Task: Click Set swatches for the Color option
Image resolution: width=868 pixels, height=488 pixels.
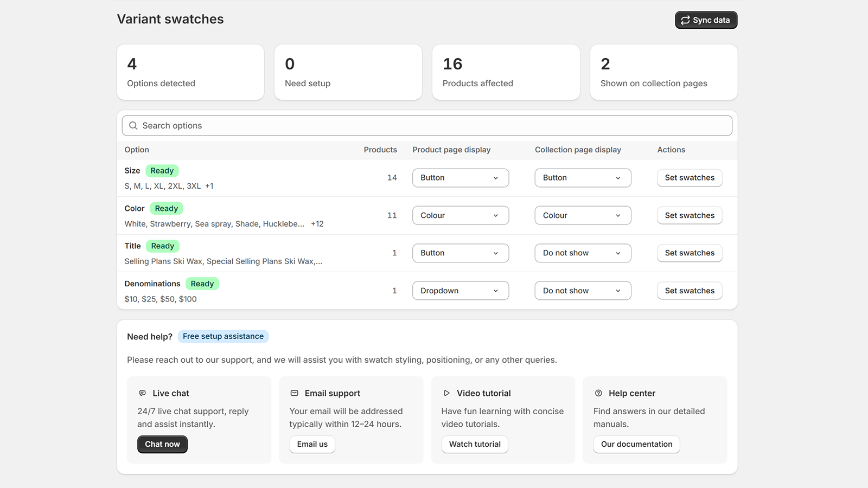Action: (690, 215)
